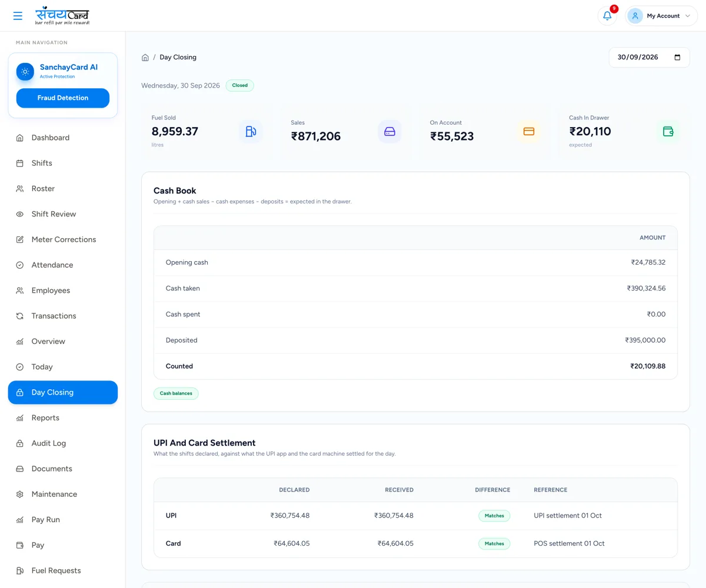Open the Roster page
The height and width of the screenshot is (588, 706).
[63, 189]
